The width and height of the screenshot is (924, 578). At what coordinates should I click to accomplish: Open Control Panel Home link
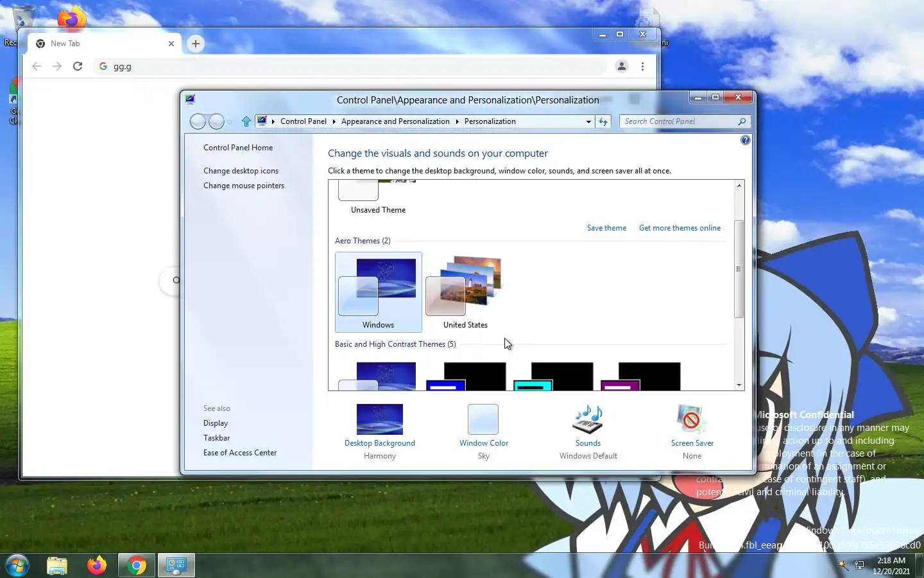point(238,148)
